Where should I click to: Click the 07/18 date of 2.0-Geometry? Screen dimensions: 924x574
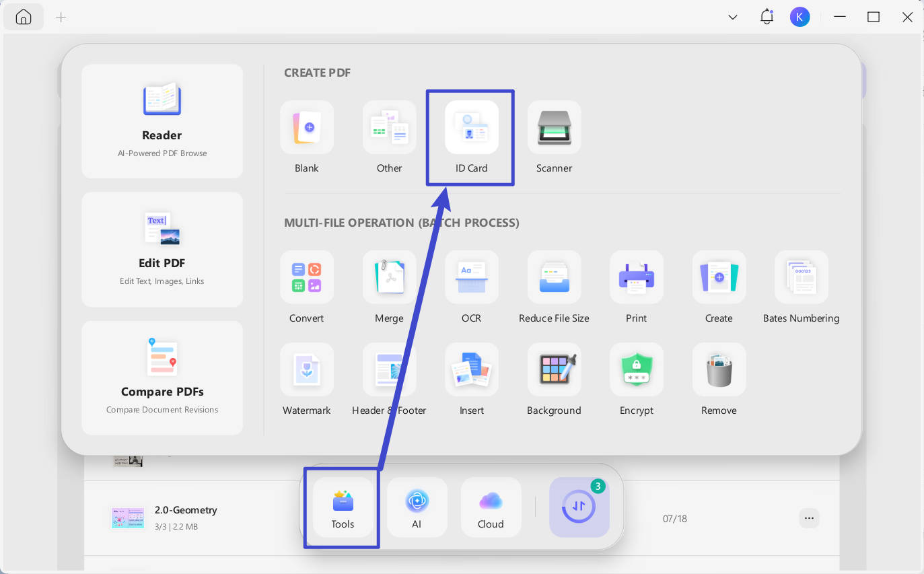pyautogui.click(x=674, y=519)
